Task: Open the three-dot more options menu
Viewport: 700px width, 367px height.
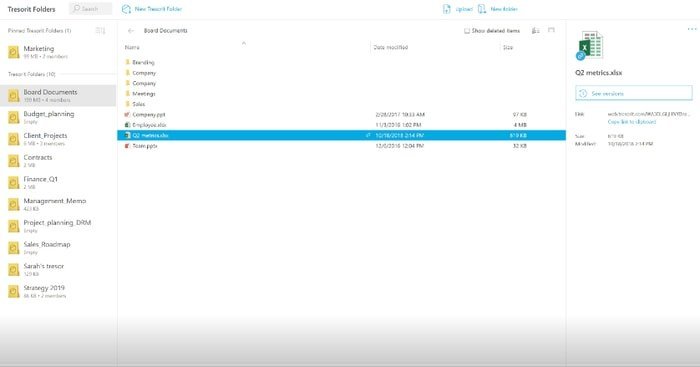Action: coord(692,29)
